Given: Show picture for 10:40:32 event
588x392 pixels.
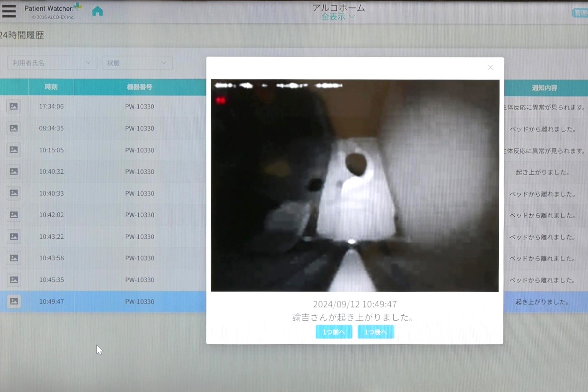Looking at the screenshot, I should coord(14,171).
